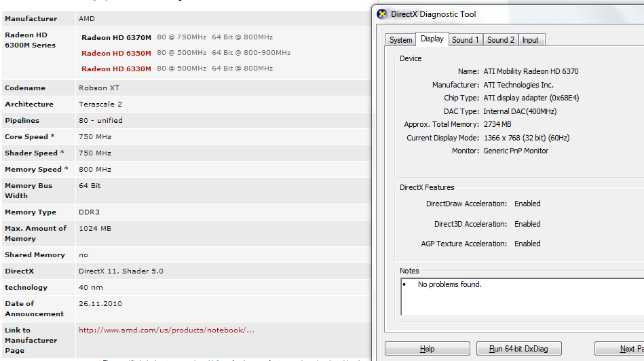Open the Sound 2 tab
The height and width of the screenshot is (361, 644).
[x=501, y=40]
